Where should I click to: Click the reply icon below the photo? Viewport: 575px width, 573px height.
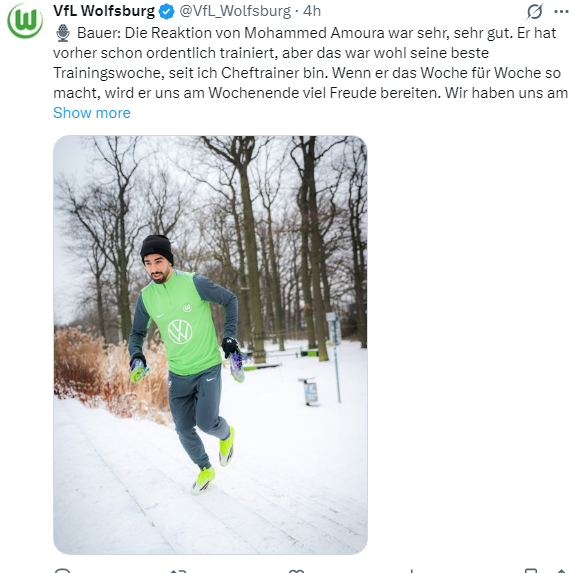pos(62,570)
